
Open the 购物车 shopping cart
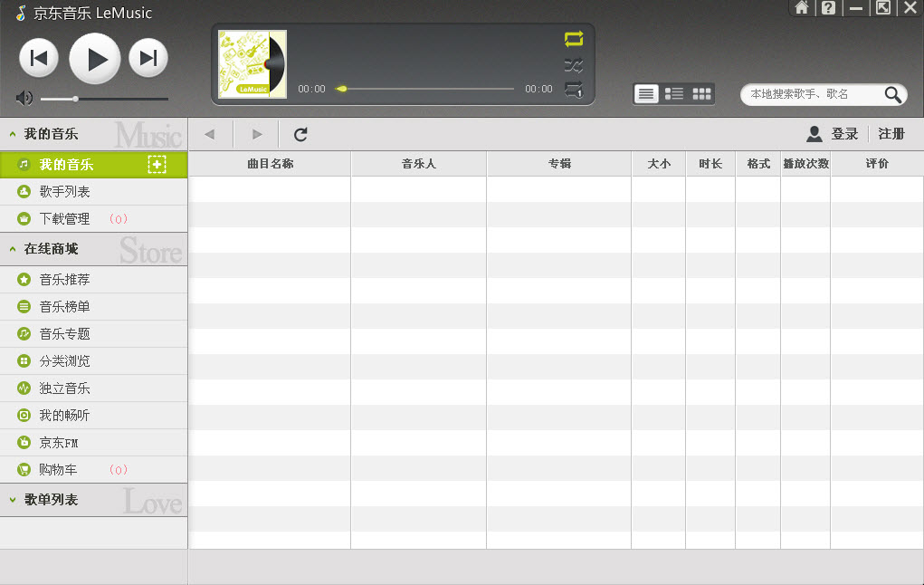coord(54,469)
